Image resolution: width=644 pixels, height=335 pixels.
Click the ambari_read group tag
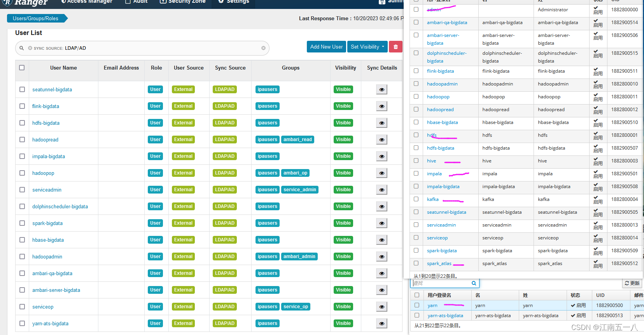297,140
